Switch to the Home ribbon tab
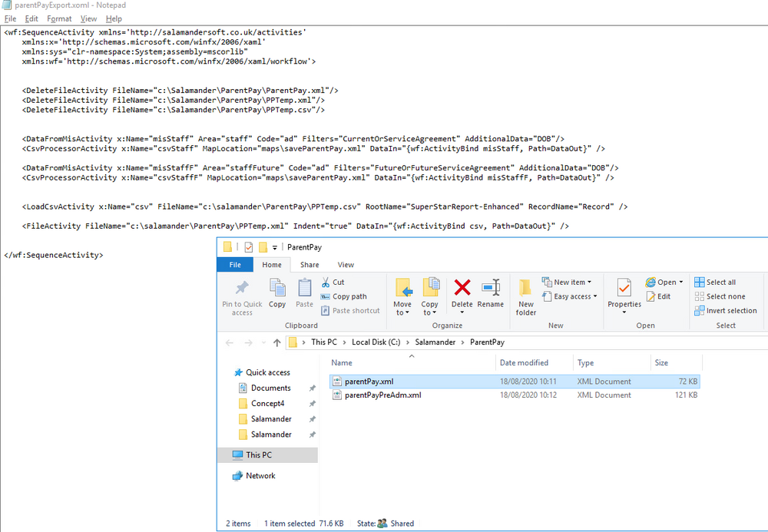Screen dimensions: 768x532 [x=272, y=264]
